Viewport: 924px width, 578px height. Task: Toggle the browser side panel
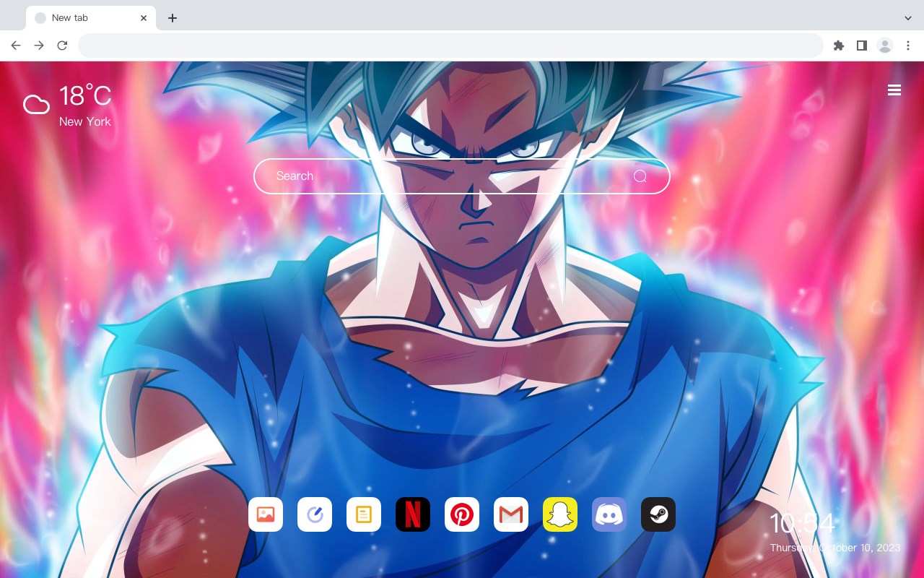pyautogui.click(x=861, y=46)
